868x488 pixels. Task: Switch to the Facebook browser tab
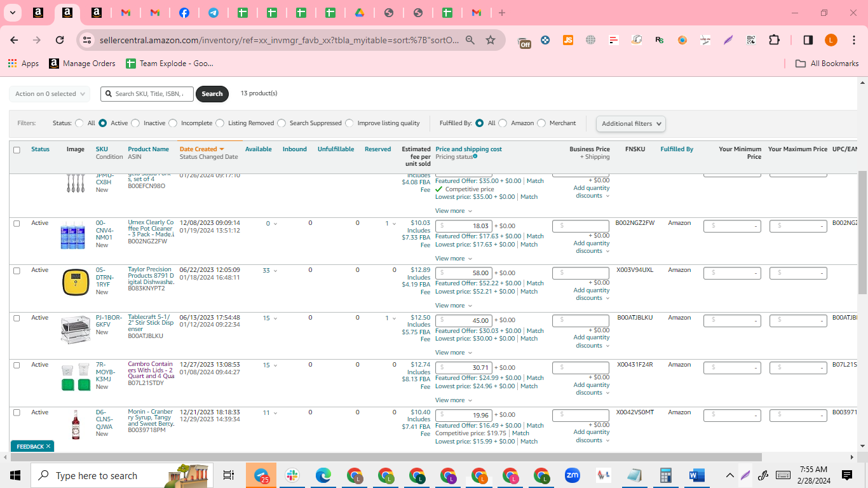(184, 13)
